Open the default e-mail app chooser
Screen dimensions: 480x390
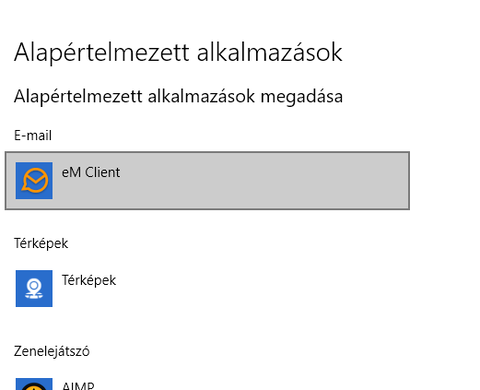[x=207, y=181]
